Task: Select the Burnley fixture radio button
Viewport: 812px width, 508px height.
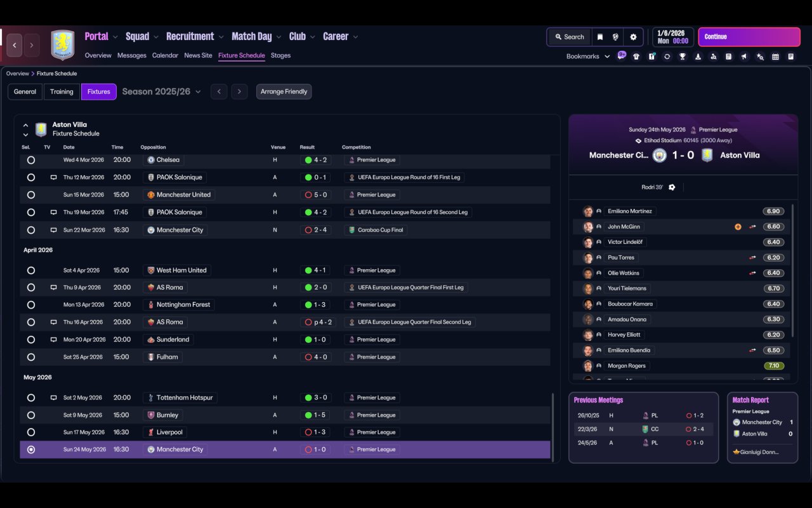Action: (x=31, y=415)
